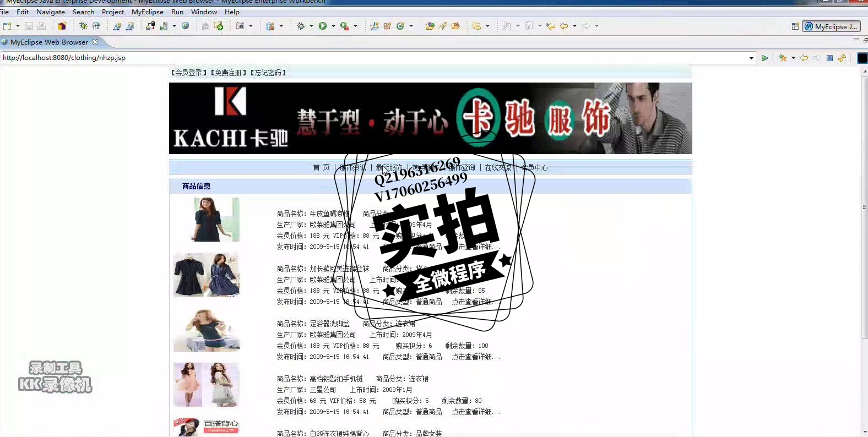The image size is (868, 437).
Task: Click 点击查看详细 for 高档钥匙扣手机链 product
Action: click(x=475, y=412)
